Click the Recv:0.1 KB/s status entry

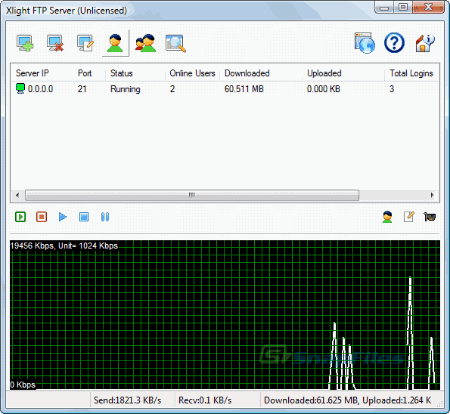pyautogui.click(x=205, y=400)
